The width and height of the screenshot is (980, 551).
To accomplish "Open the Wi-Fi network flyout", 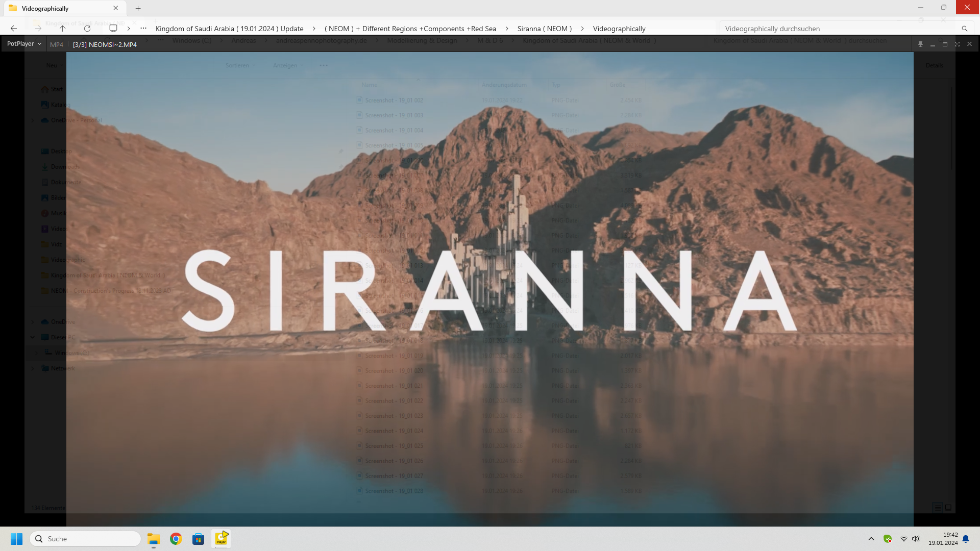I will 903,539.
